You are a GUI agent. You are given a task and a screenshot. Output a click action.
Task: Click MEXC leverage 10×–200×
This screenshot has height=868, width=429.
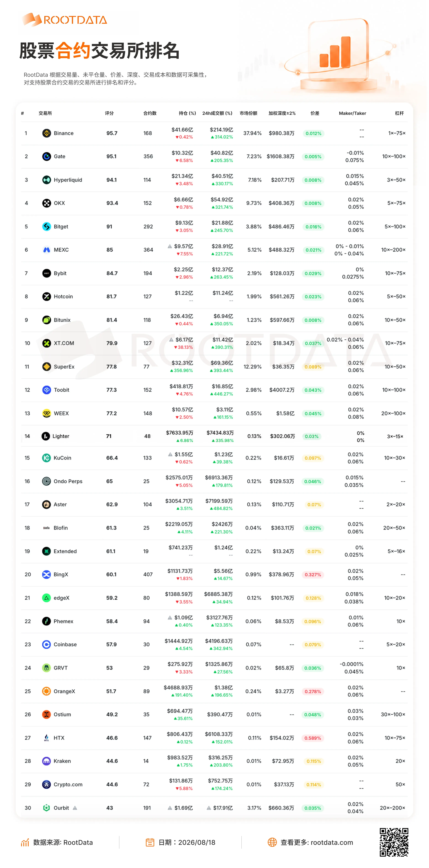tap(393, 250)
